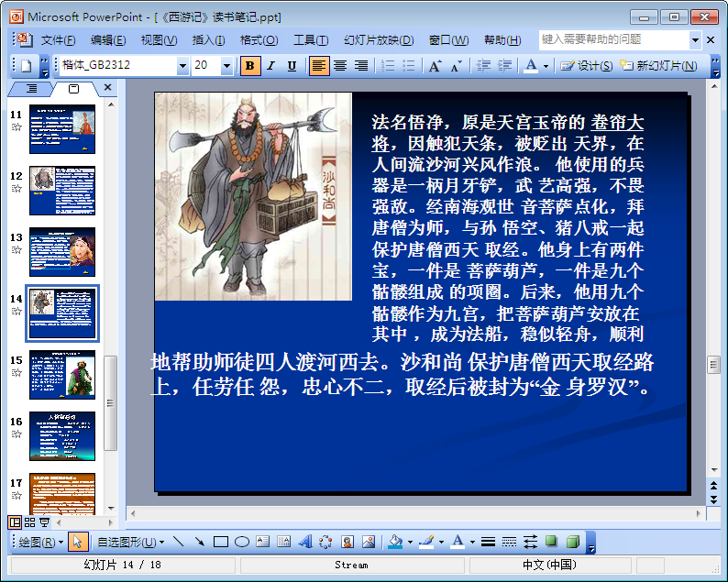This screenshot has height=582, width=728.
Task: Select slide 13 thumbnail
Action: click(x=62, y=252)
